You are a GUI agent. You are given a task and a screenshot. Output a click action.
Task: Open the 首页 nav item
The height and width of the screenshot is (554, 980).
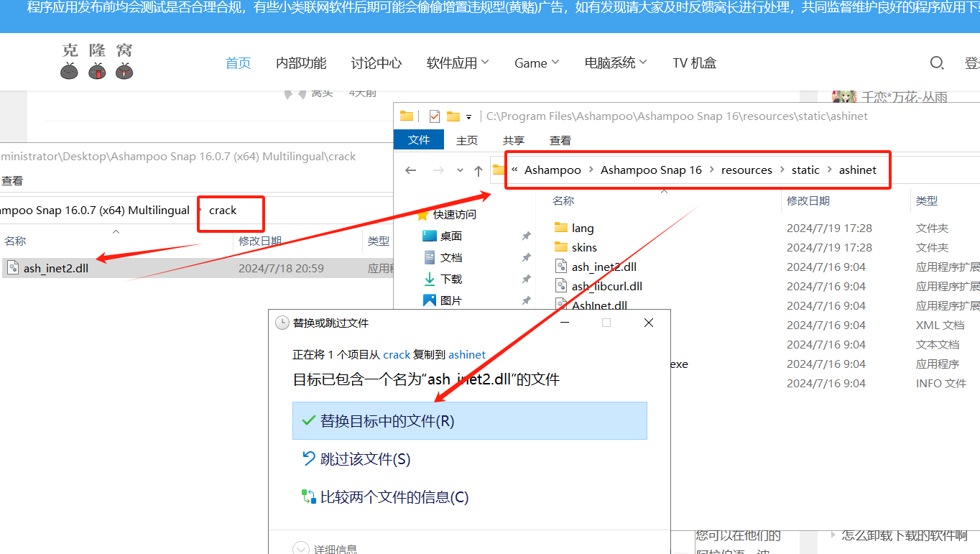(x=239, y=63)
